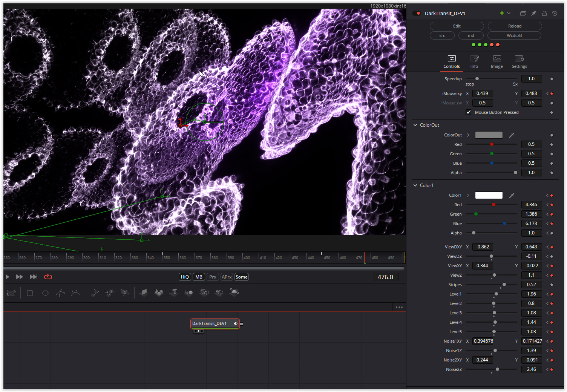This screenshot has height=392, width=567.
Task: Collapse the Color1 section
Action: tap(415, 185)
